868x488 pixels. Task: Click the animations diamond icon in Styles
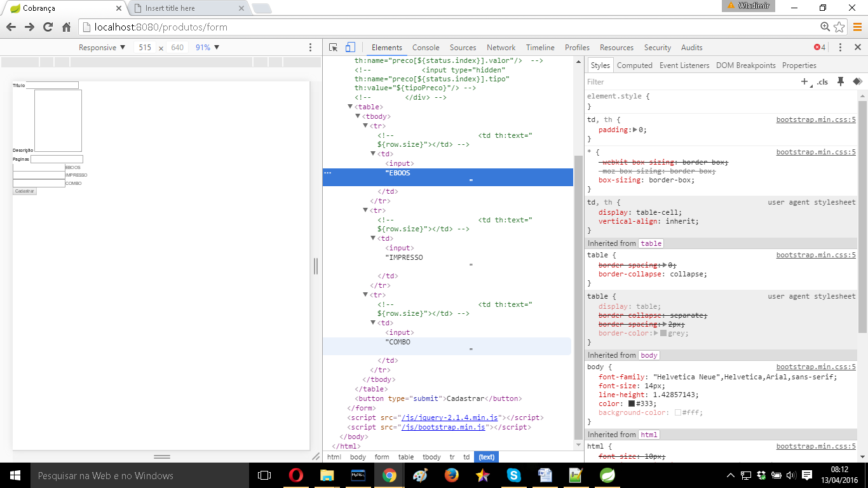point(857,81)
